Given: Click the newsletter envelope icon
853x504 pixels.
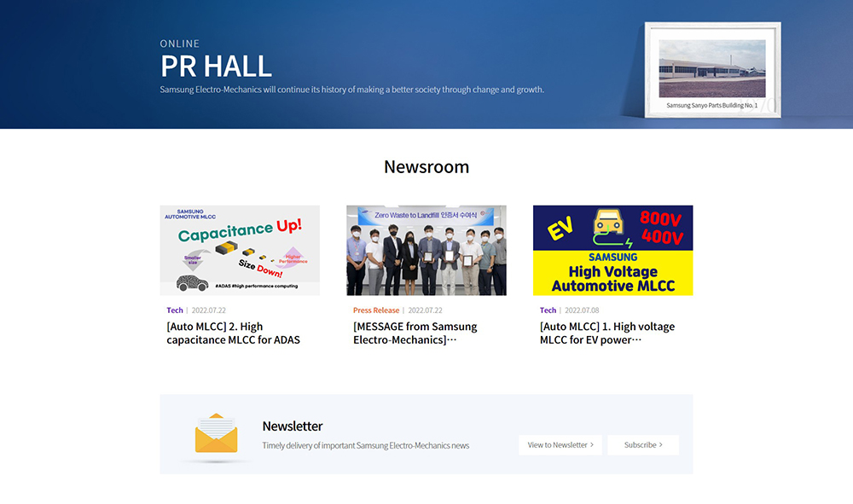Looking at the screenshot, I should click(216, 433).
